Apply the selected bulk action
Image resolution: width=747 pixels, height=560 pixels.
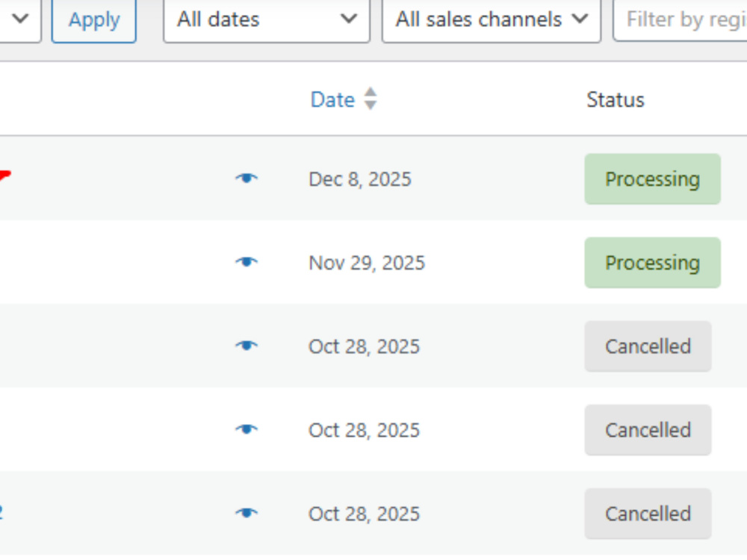click(x=94, y=20)
